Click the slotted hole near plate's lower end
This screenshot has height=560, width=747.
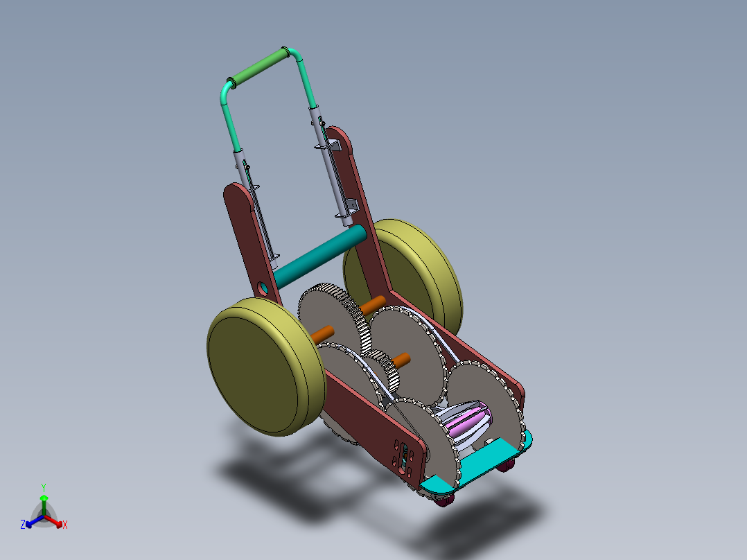pyautogui.click(x=405, y=458)
